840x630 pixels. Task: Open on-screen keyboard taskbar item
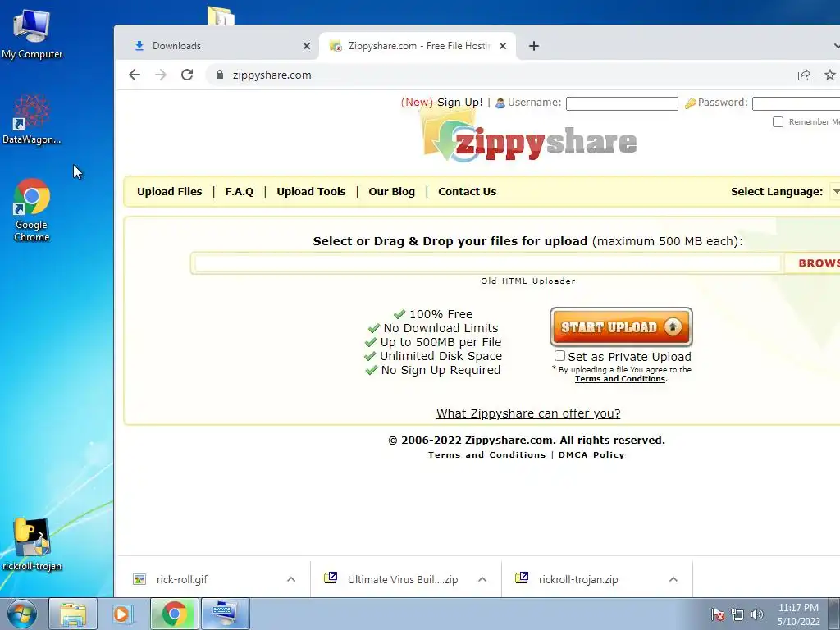[x=225, y=614]
